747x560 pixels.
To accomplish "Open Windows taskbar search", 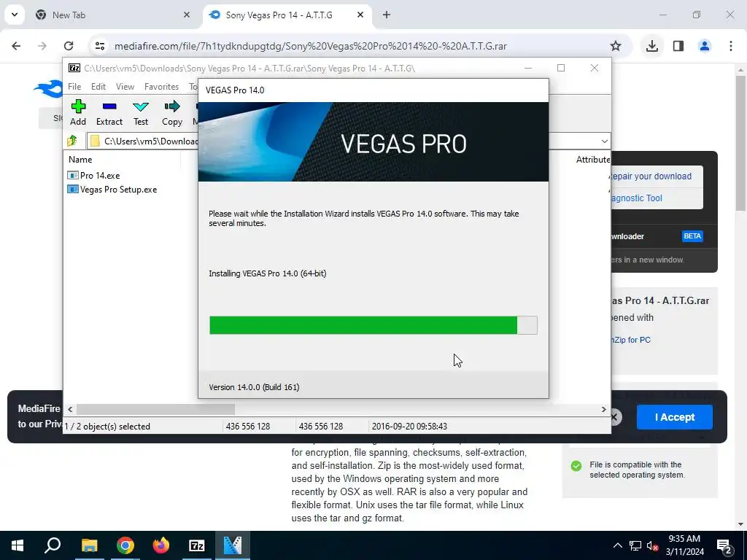I will tap(53, 545).
